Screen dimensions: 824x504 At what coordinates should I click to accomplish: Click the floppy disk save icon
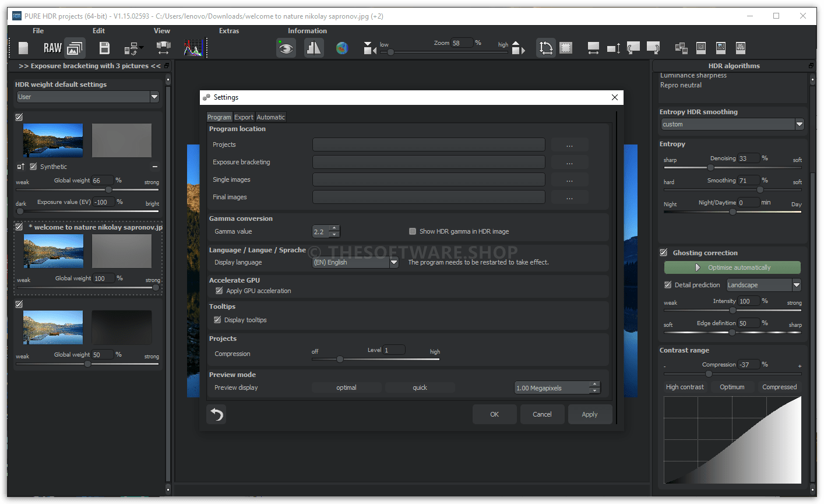point(104,48)
